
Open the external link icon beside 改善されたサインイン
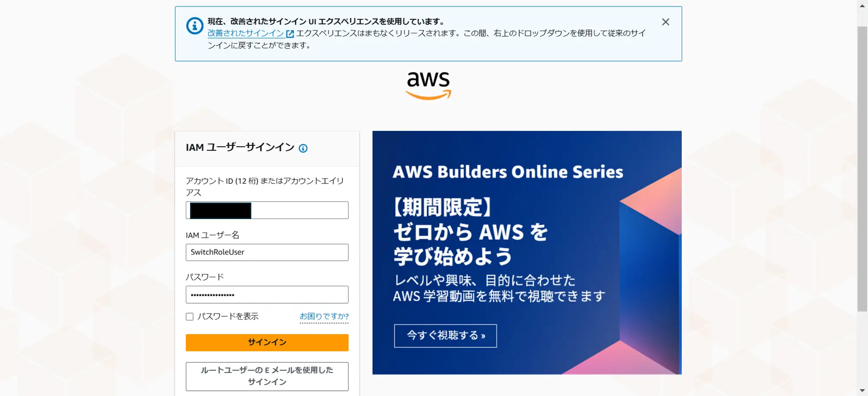click(x=290, y=33)
